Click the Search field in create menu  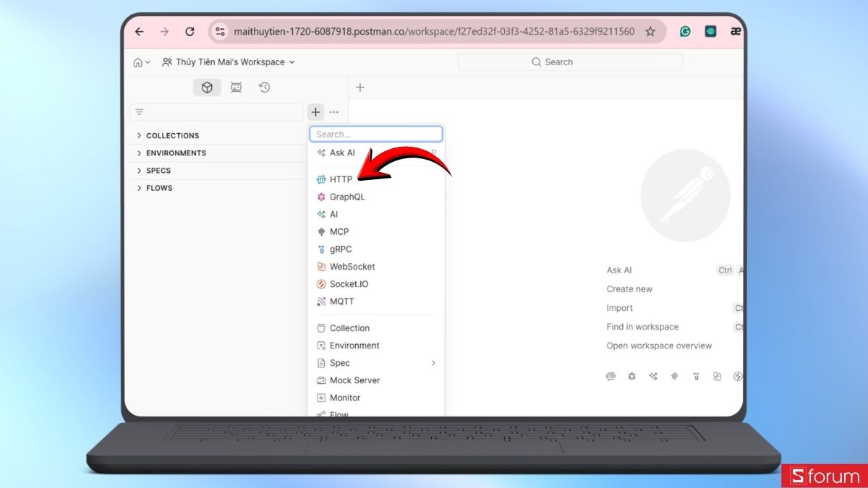376,134
